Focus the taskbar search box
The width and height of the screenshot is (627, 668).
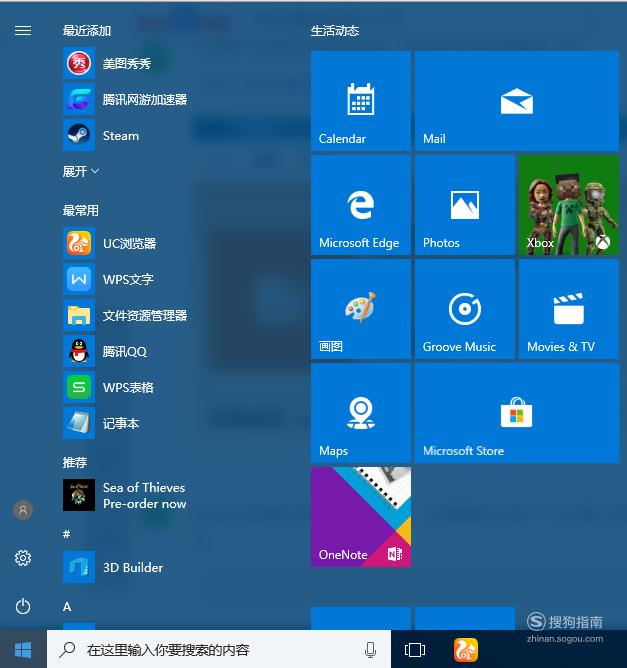point(219,650)
